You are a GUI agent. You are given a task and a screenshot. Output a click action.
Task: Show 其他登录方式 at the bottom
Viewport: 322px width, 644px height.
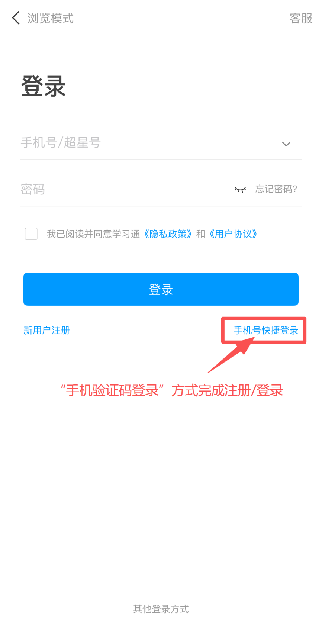coord(161,609)
